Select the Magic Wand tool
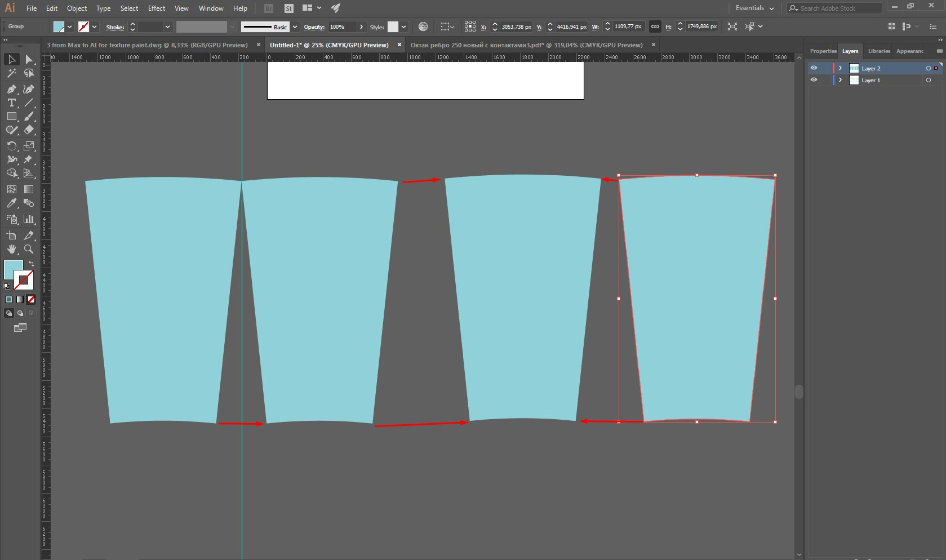 click(11, 73)
